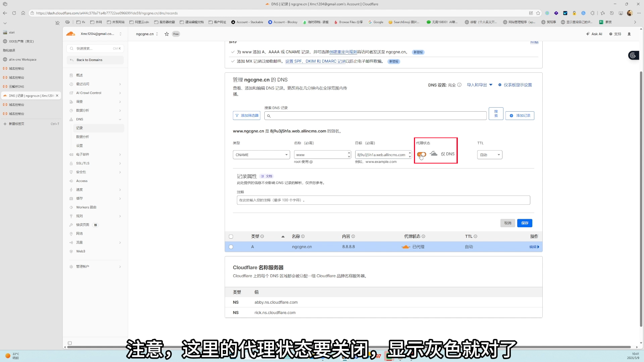
Task: Click the 名称 www name field
Action: 323,155
